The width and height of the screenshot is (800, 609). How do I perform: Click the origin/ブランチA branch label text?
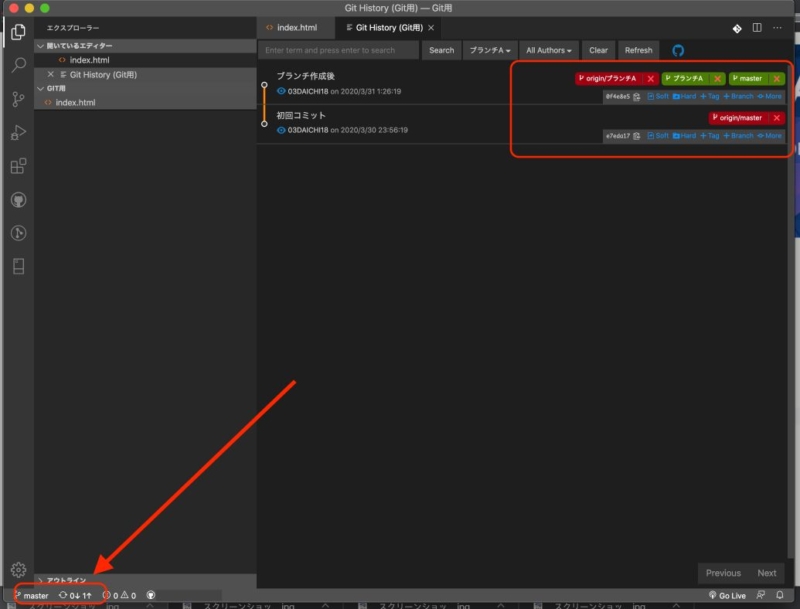pyautogui.click(x=611, y=79)
